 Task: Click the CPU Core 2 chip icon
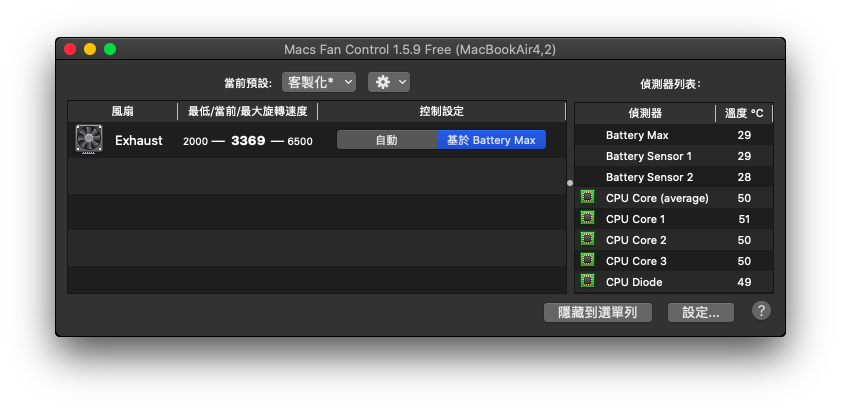pos(587,240)
